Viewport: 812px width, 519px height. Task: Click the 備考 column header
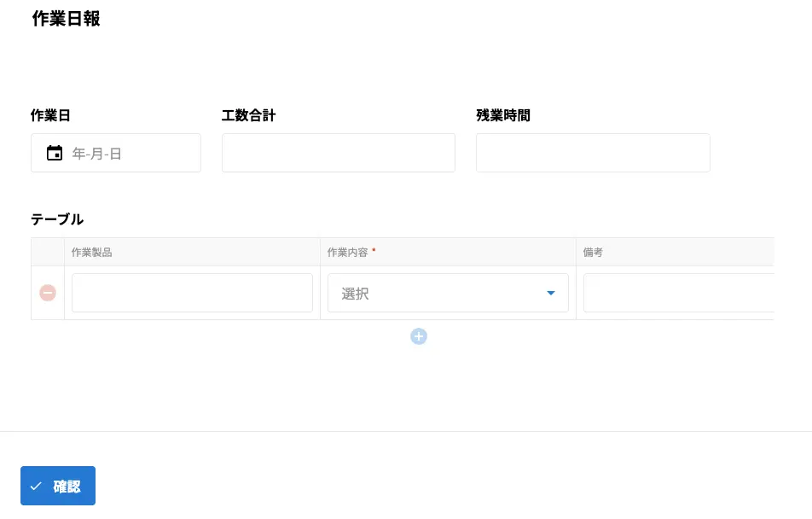592,252
